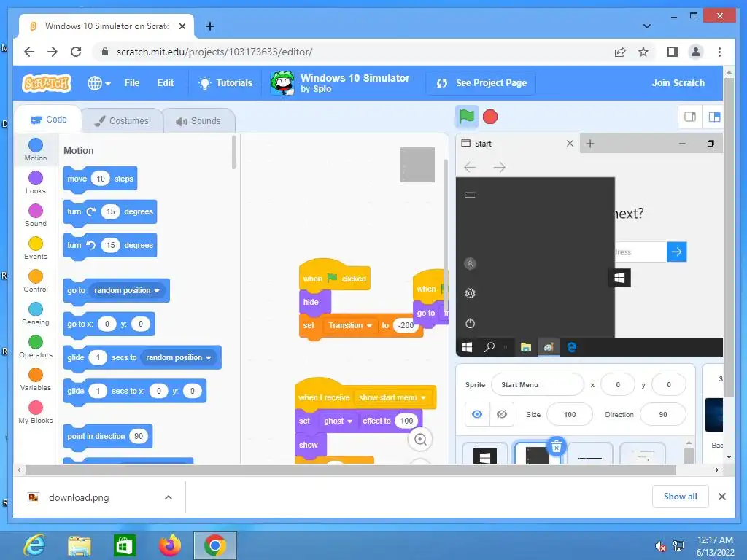This screenshot has height=560, width=747.
Task: Go back in browser history
Action: click(x=29, y=52)
